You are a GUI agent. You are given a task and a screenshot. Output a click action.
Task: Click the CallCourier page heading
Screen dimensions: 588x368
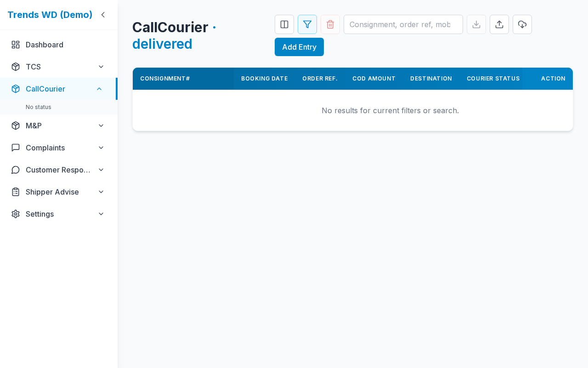click(x=170, y=27)
